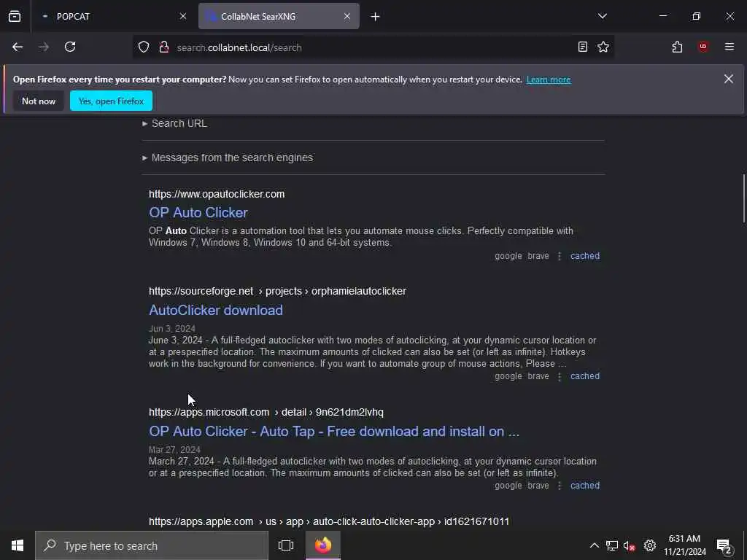
Task: Open the OP Auto Clicker result
Action: click(x=198, y=212)
